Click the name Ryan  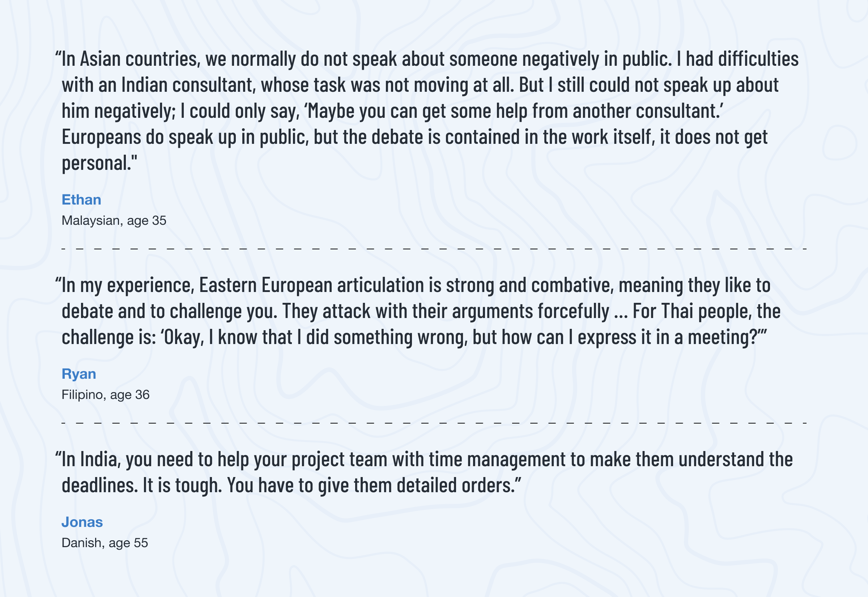pos(78,374)
